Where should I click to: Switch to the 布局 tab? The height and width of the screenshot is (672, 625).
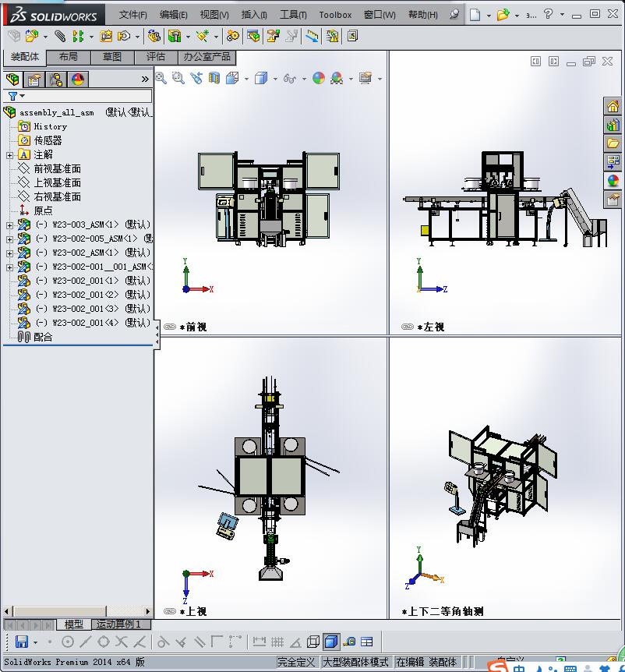pos(69,57)
